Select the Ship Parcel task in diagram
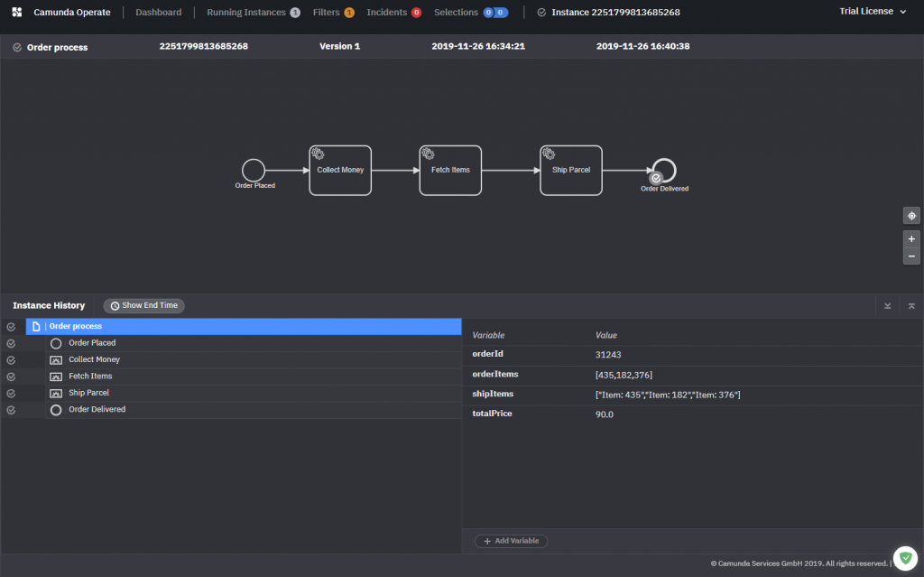The width and height of the screenshot is (924, 577). (x=571, y=171)
